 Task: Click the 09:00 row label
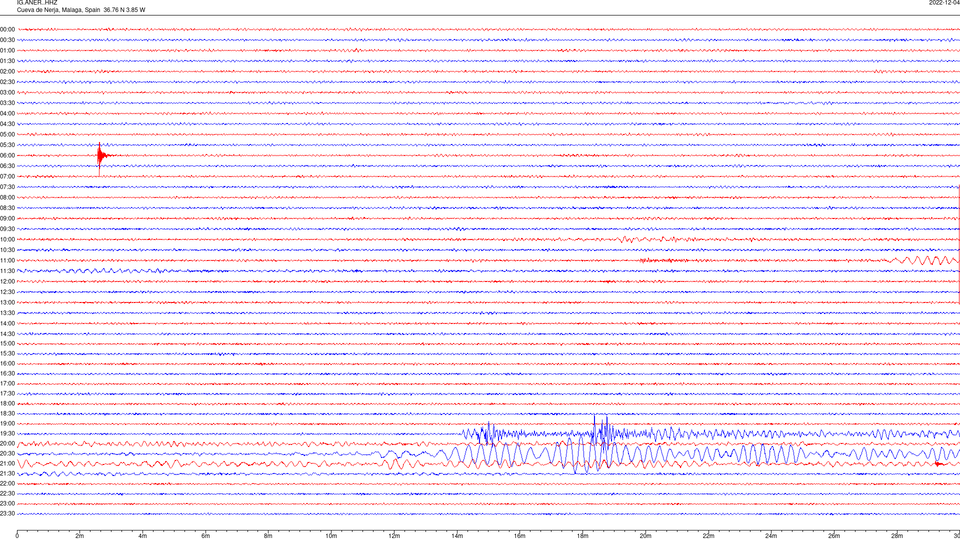(7, 218)
